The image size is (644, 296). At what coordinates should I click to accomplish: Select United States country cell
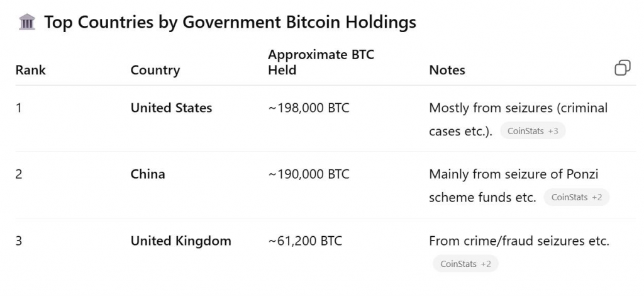[171, 108]
